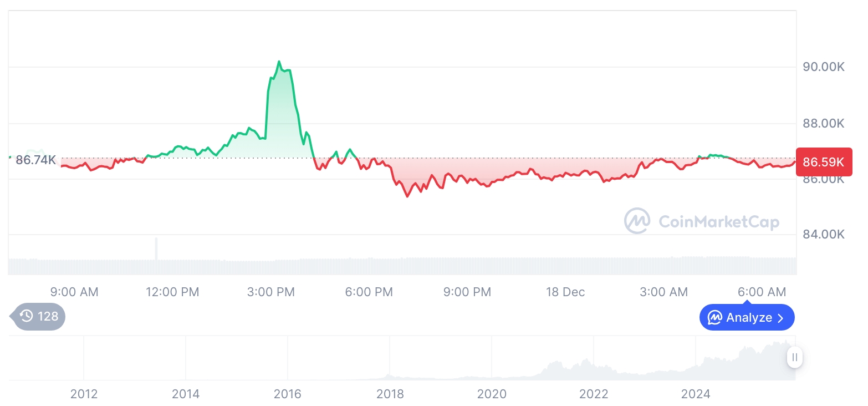
Task: Click the red 86.59K current price tag
Action: 823,162
